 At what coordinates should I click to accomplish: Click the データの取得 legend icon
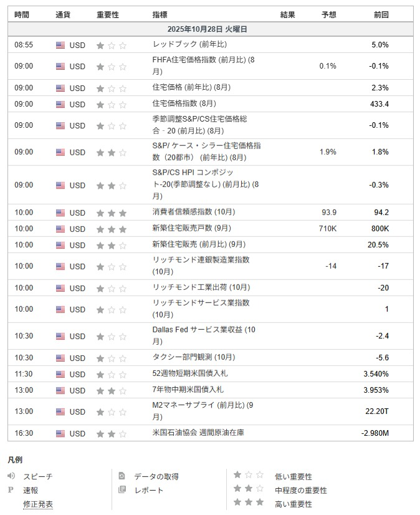(x=122, y=476)
